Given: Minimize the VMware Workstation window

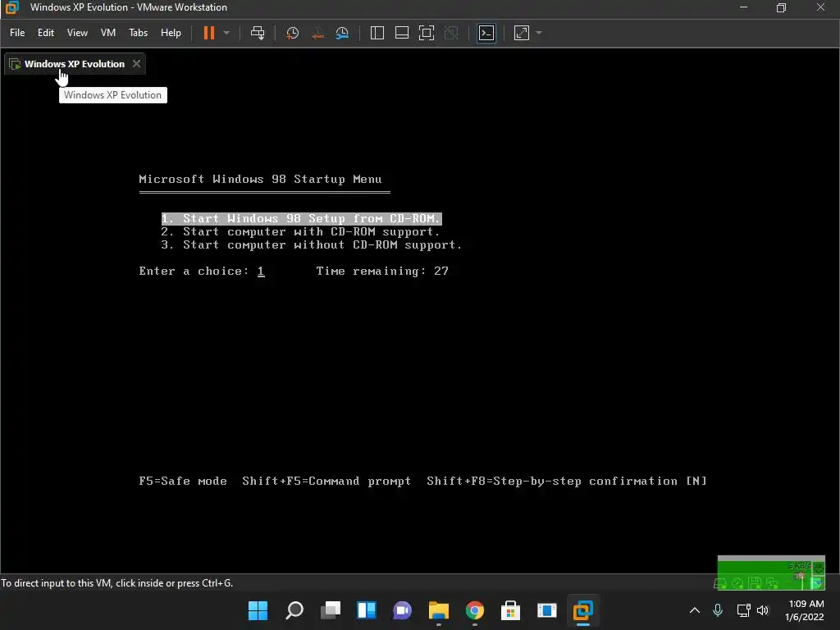Looking at the screenshot, I should [743, 7].
